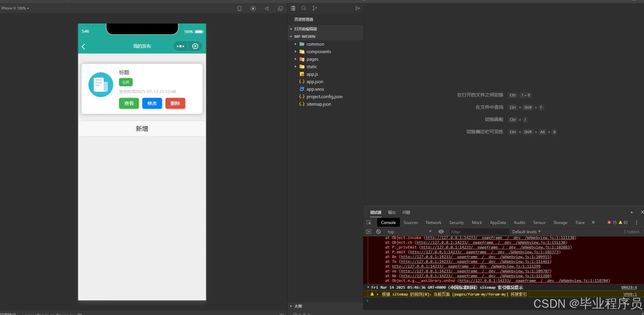The height and width of the screenshot is (315, 644).
Task: Select the Console devtools tab
Action: (388, 222)
